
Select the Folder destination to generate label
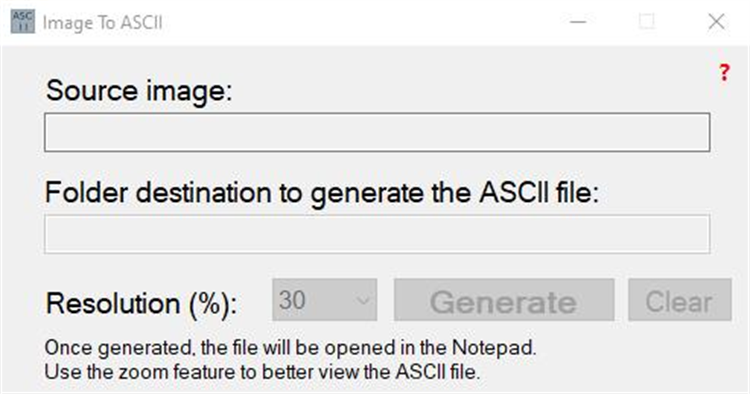[321, 194]
